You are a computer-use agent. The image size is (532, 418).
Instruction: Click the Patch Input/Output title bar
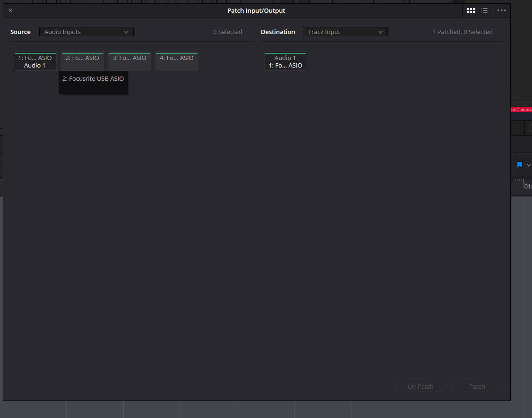point(256,10)
